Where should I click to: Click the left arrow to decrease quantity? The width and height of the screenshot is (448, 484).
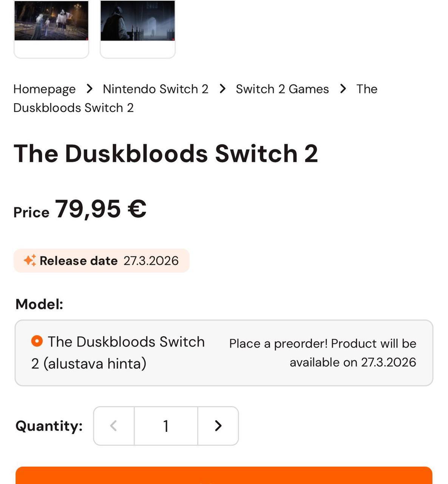(x=114, y=426)
